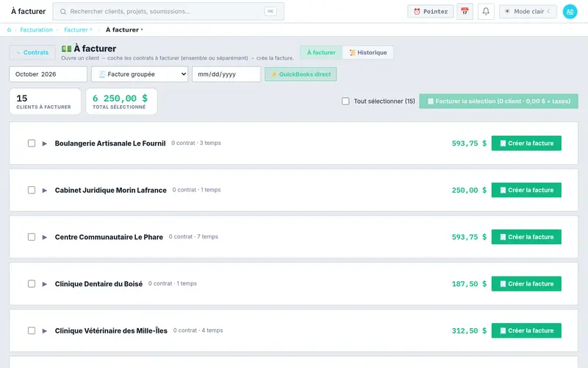Create invoice for Clinique Dentaire du Boisé

526,284
